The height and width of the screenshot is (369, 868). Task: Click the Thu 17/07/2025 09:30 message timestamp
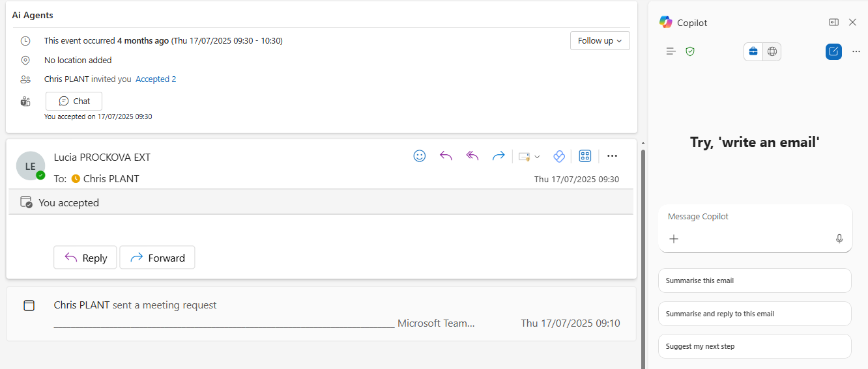pyautogui.click(x=577, y=179)
